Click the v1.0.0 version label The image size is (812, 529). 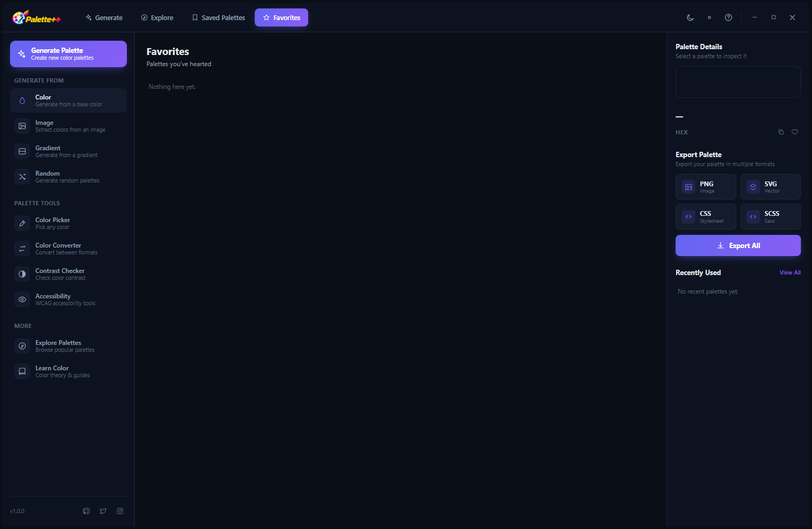pyautogui.click(x=17, y=511)
